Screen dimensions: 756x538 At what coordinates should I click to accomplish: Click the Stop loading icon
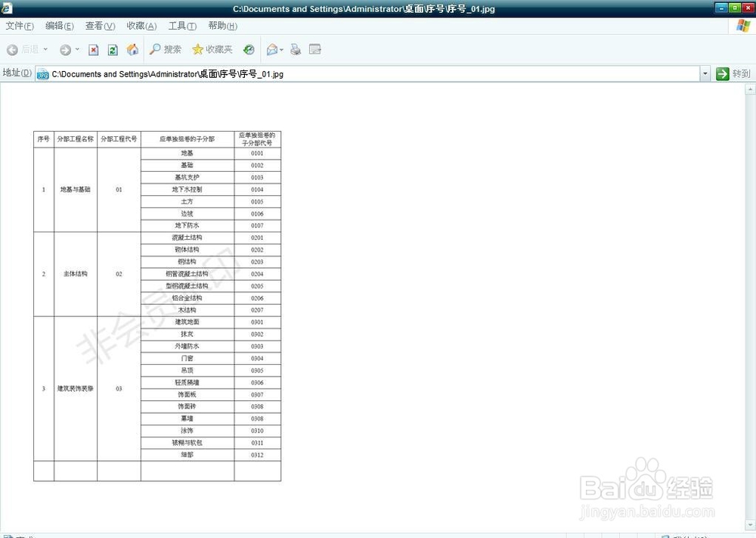(x=94, y=50)
